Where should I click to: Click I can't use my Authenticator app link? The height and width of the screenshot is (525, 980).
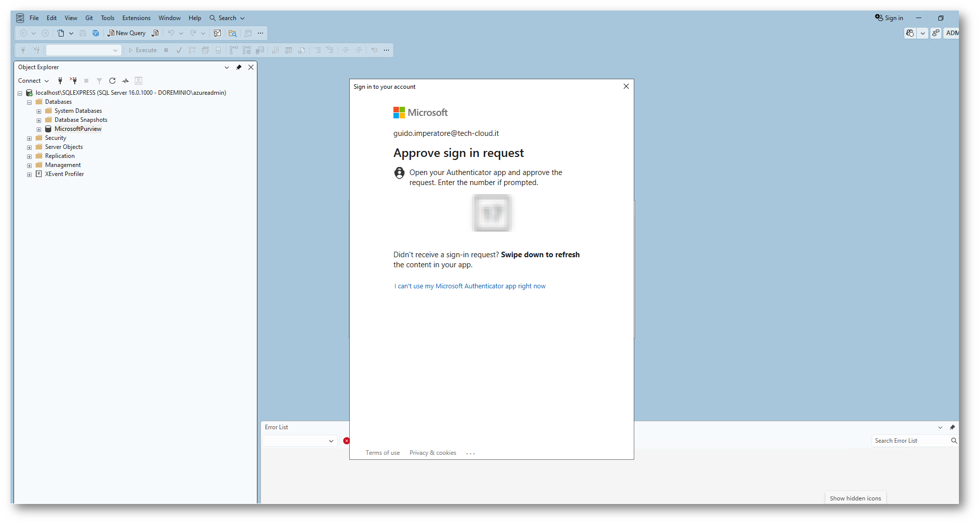pos(470,286)
